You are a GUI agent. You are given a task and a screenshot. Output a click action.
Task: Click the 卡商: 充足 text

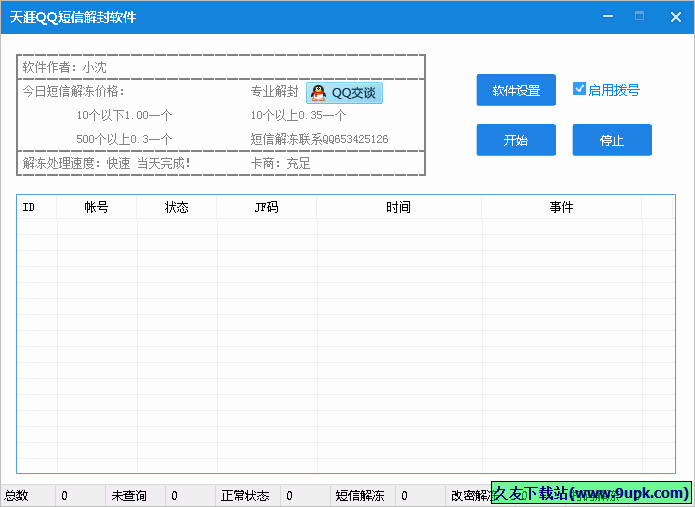(x=280, y=164)
